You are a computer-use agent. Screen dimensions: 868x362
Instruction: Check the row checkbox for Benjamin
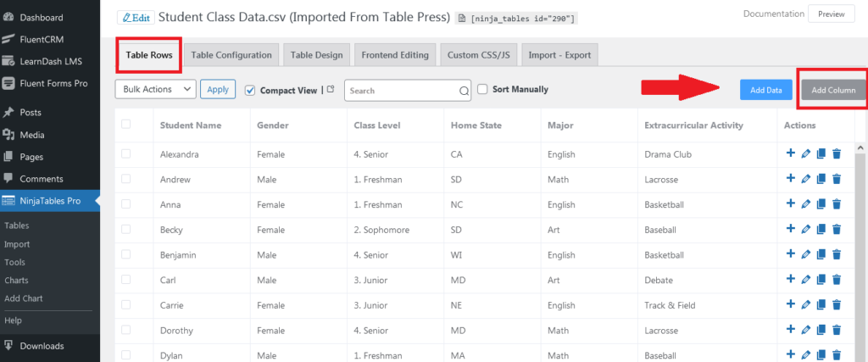[x=125, y=254]
